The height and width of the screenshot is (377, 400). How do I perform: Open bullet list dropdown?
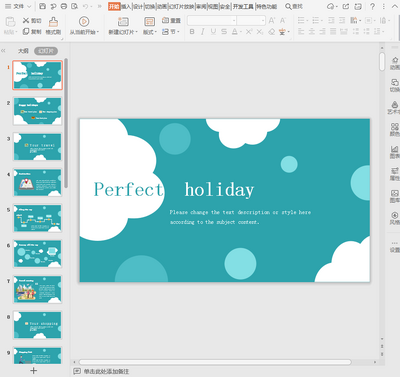click(307, 21)
